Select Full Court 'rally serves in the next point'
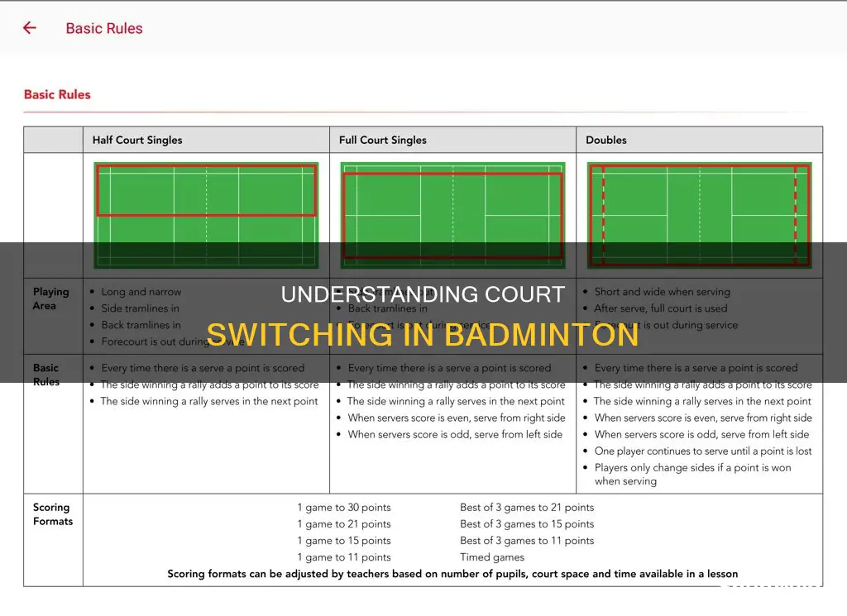 click(x=456, y=401)
